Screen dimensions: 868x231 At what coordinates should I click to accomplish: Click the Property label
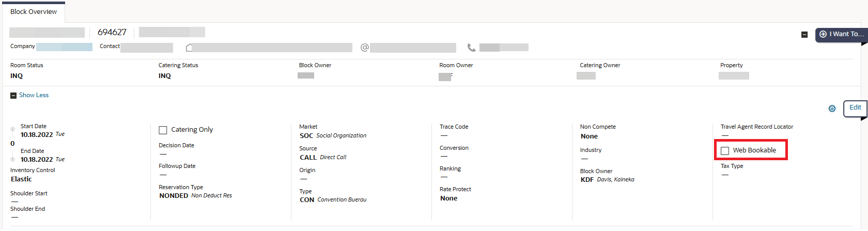click(731, 65)
